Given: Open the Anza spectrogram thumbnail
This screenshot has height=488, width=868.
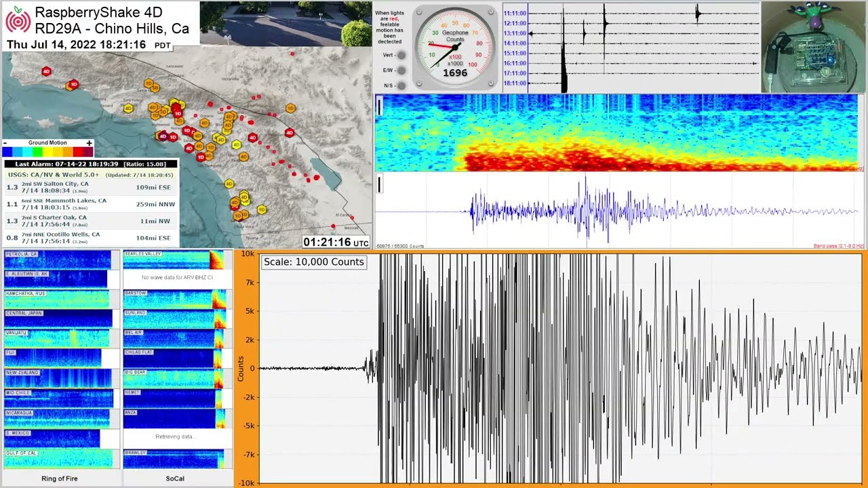Looking at the screenshot, I should [x=174, y=418].
